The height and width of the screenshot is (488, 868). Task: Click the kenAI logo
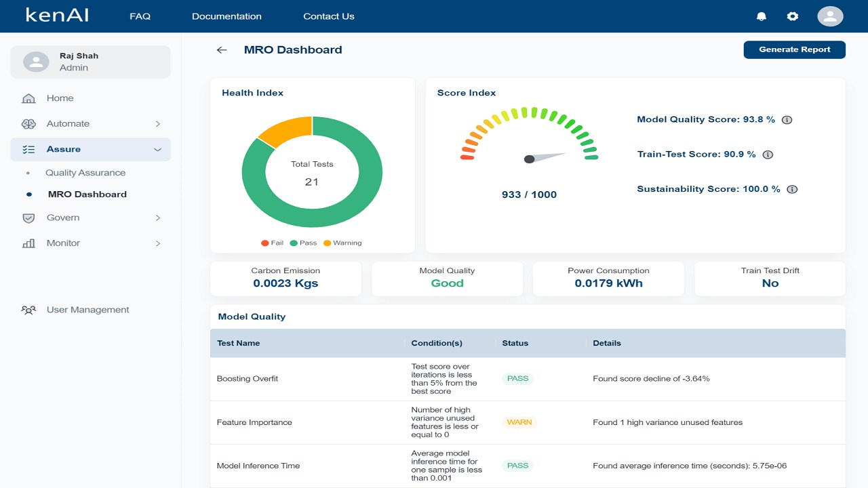click(57, 15)
